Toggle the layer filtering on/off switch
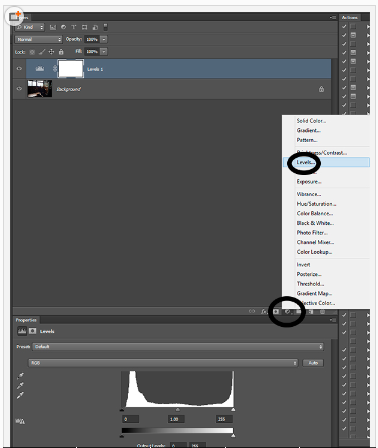 (105, 27)
